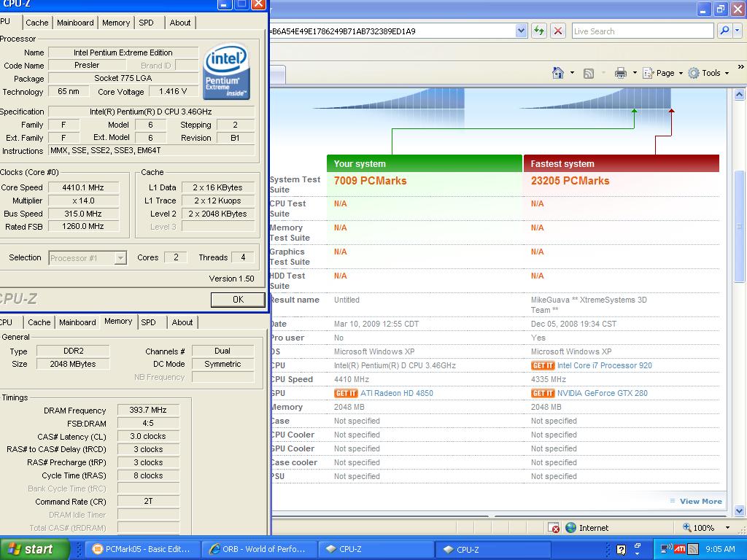Click the popup blocker status icon
The width and height of the screenshot is (747, 560).
pyautogui.click(x=554, y=528)
